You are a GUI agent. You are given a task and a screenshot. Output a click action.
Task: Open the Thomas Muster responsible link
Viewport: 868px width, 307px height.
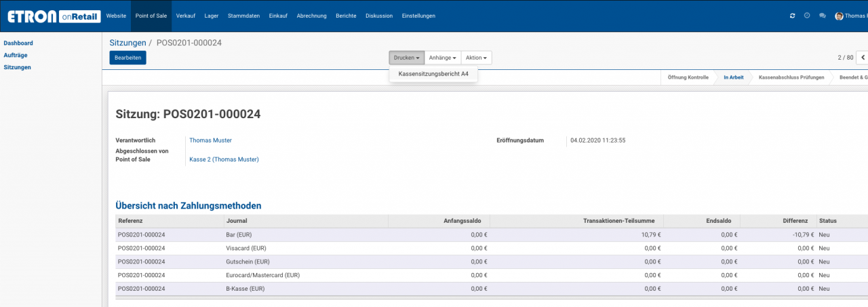coord(210,141)
